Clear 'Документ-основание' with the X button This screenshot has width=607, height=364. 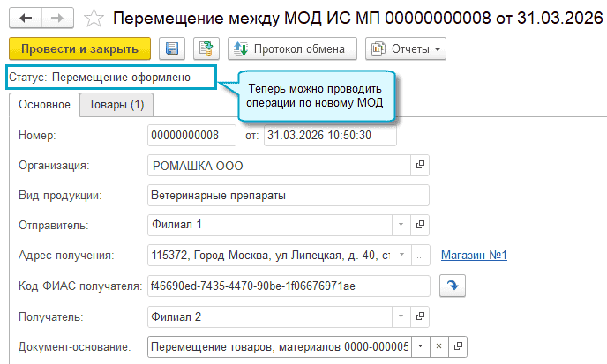coord(439,346)
